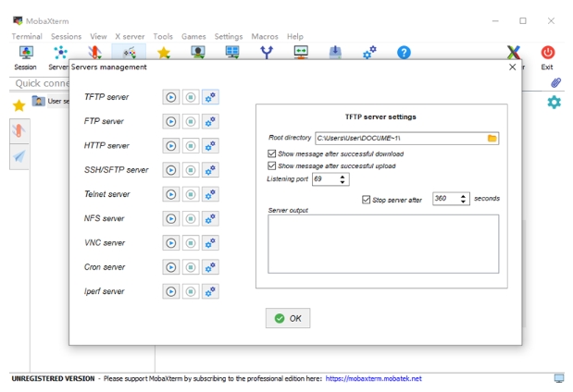
Task: Uncheck Stop server after option
Action: pyautogui.click(x=366, y=200)
